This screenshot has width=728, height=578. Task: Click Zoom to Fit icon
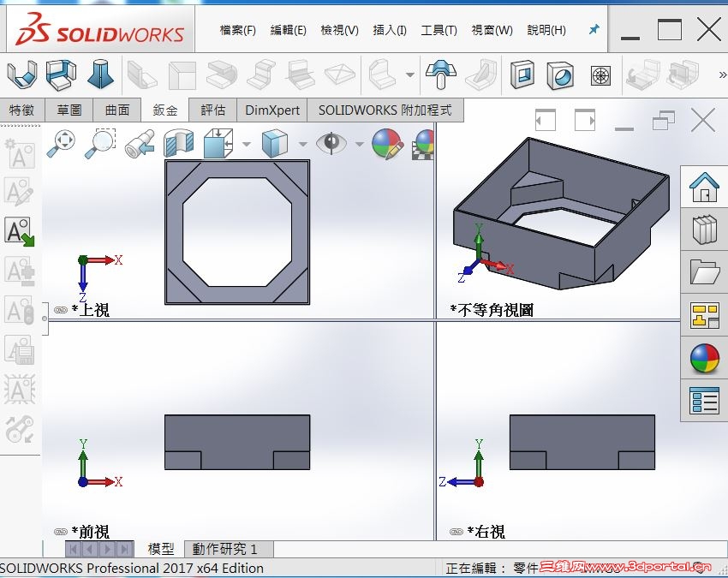62,143
